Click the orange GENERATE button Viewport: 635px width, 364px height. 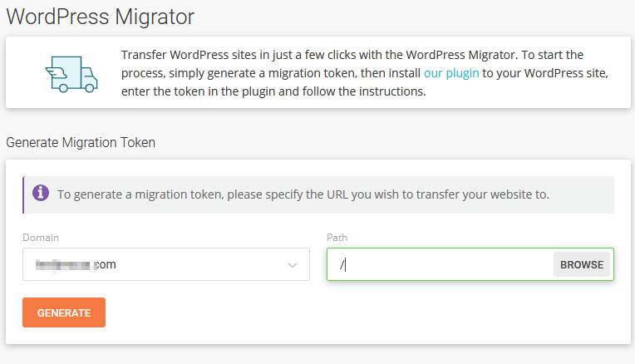tap(64, 312)
